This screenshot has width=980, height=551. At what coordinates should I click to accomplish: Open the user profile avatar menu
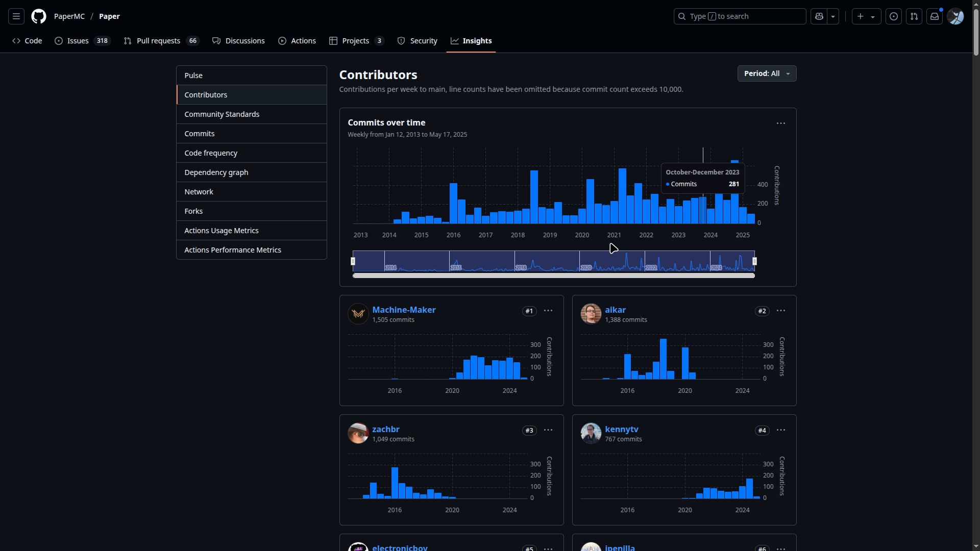coord(955,16)
